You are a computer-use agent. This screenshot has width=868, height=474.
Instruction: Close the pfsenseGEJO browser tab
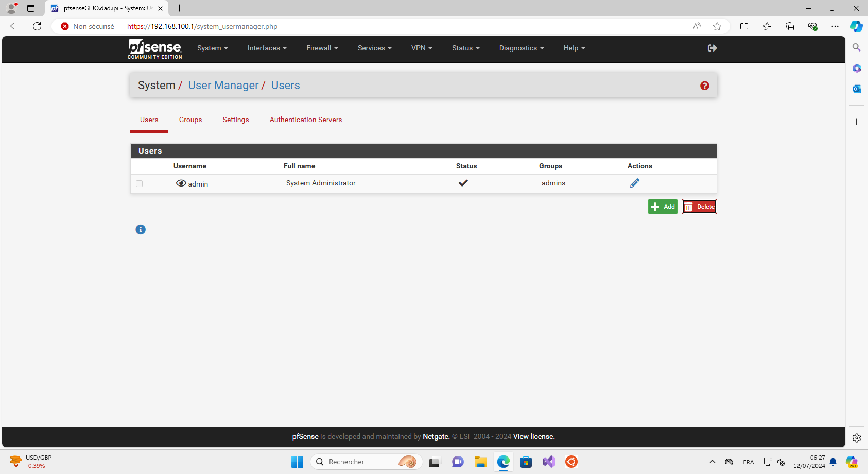point(160,8)
